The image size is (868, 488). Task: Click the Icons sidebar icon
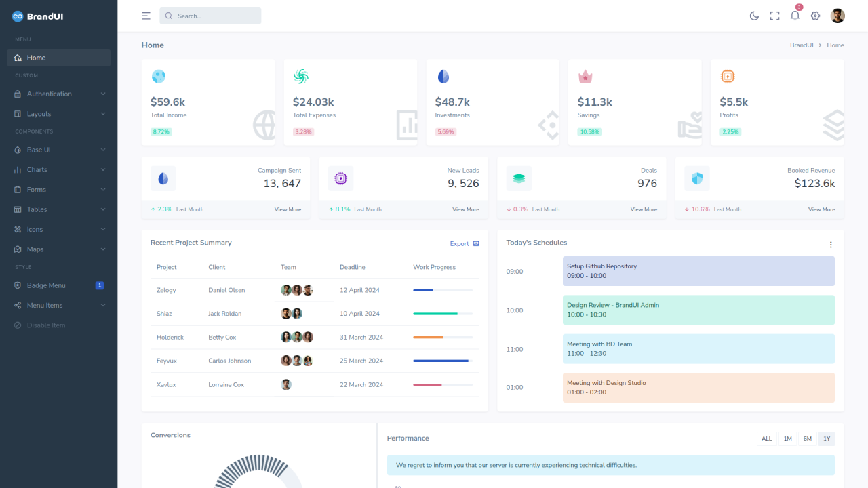click(18, 230)
